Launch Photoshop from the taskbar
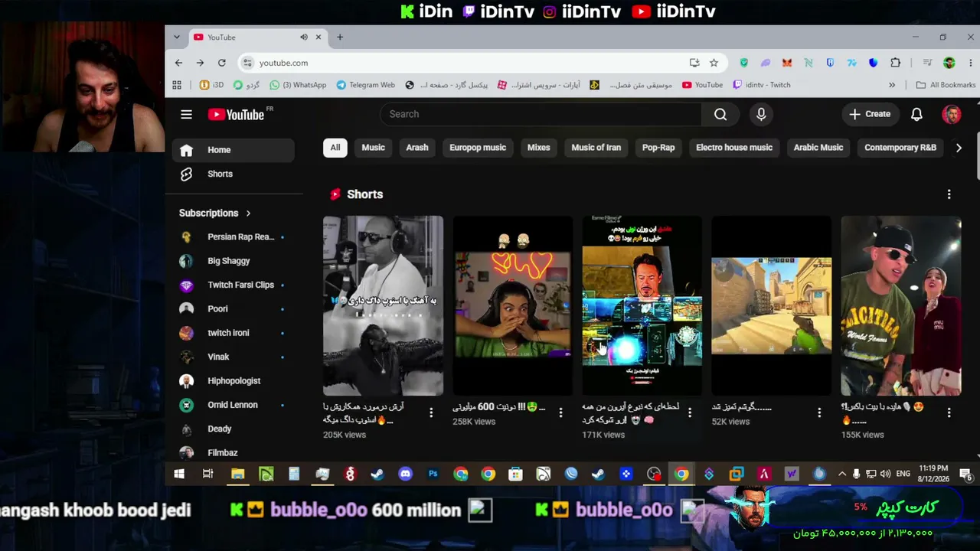The height and width of the screenshot is (551, 980). [433, 474]
